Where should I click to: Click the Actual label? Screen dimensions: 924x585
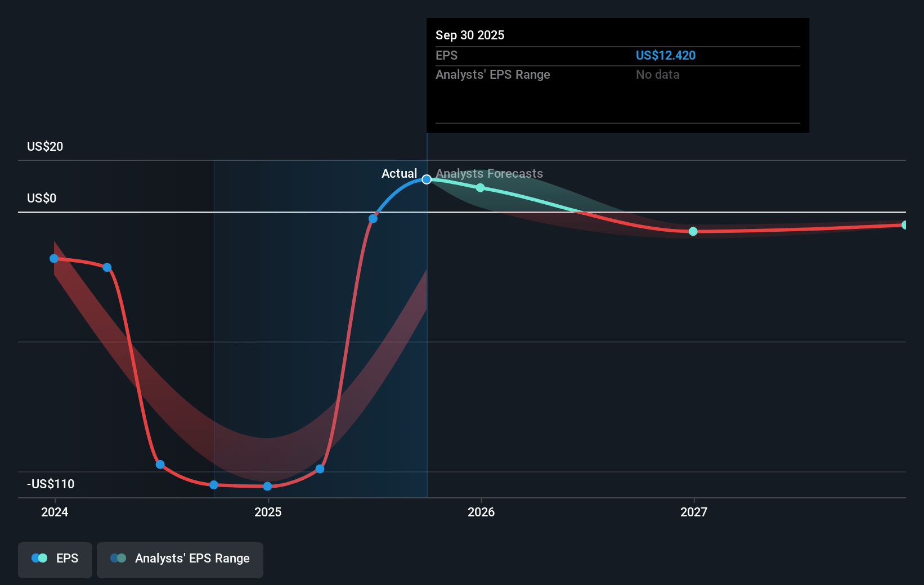click(399, 174)
